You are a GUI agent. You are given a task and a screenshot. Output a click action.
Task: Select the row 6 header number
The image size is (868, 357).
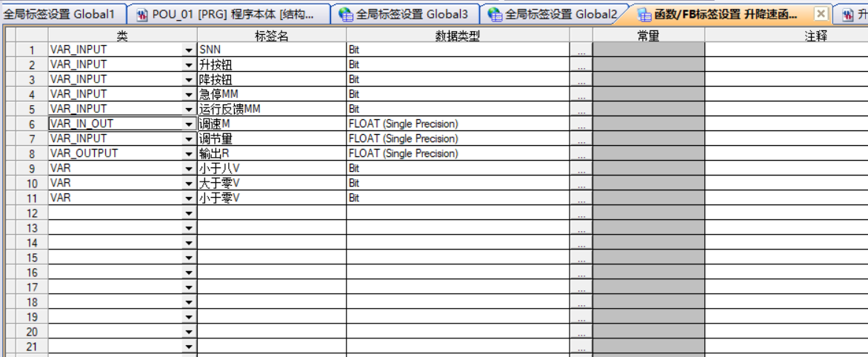(x=32, y=124)
